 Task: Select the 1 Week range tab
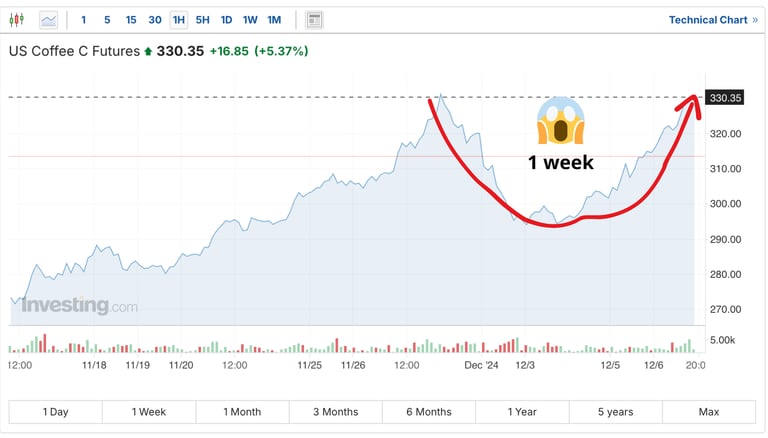click(148, 412)
